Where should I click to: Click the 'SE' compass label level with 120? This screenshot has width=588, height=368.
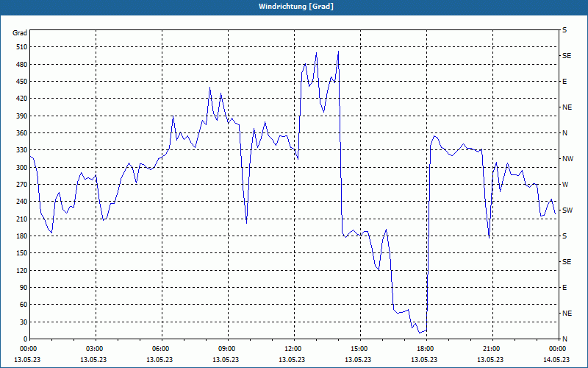click(x=567, y=262)
